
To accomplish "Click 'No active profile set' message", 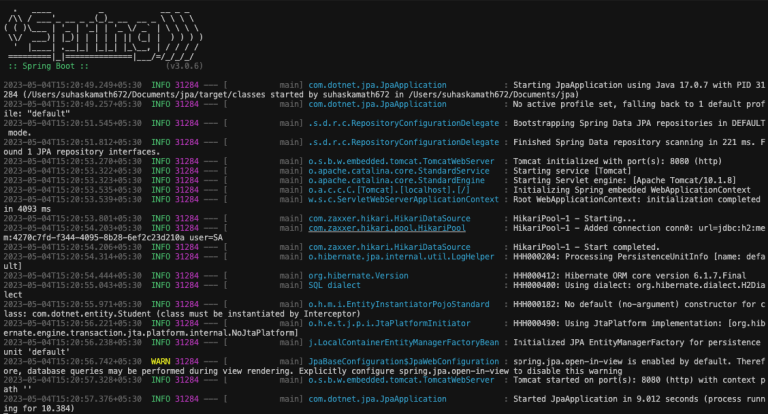I will (562, 104).
